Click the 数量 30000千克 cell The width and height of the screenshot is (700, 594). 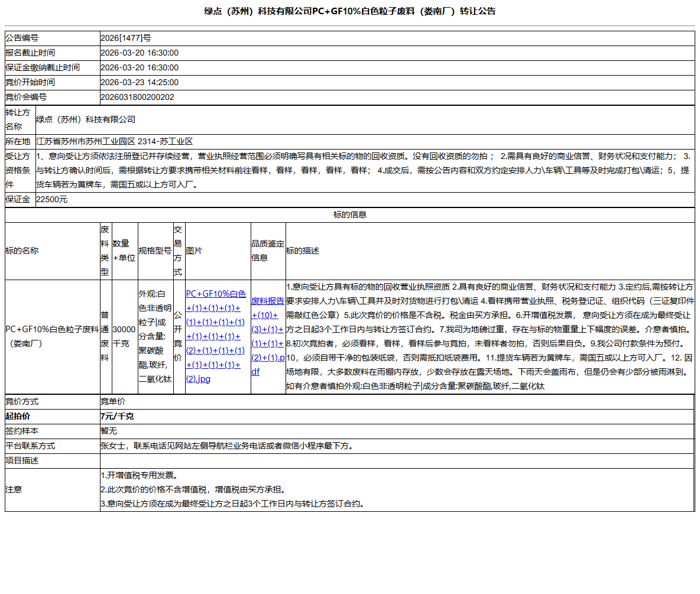(124, 336)
